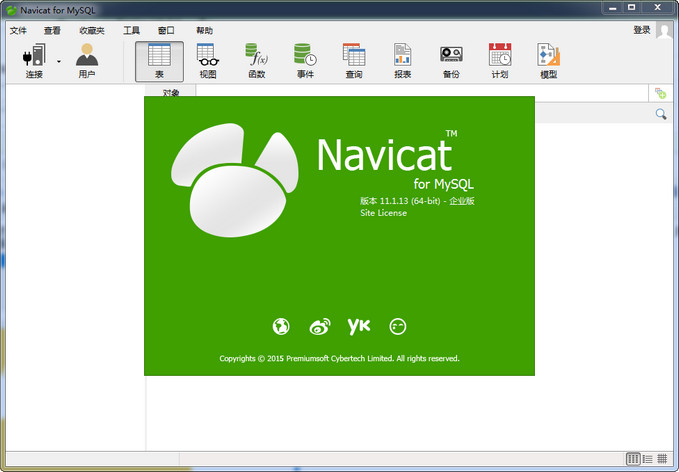Open the 函数 (Function) section
This screenshot has width=679, height=472.
(256, 60)
